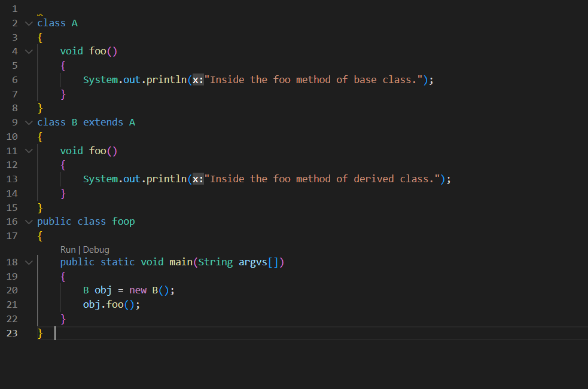This screenshot has height=389, width=588.
Task: Click the String argvs[] parameter
Action: coord(238,262)
